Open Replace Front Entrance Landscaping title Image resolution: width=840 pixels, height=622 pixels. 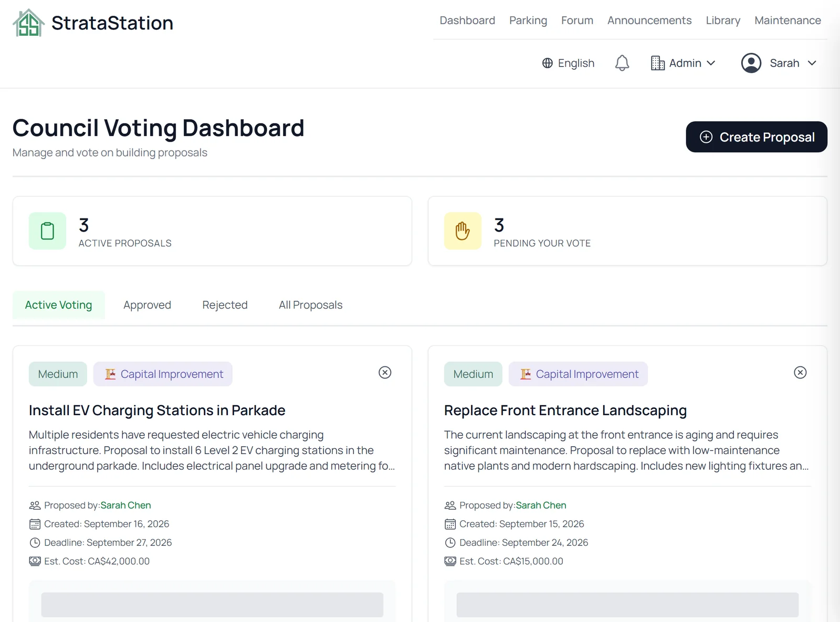point(565,410)
